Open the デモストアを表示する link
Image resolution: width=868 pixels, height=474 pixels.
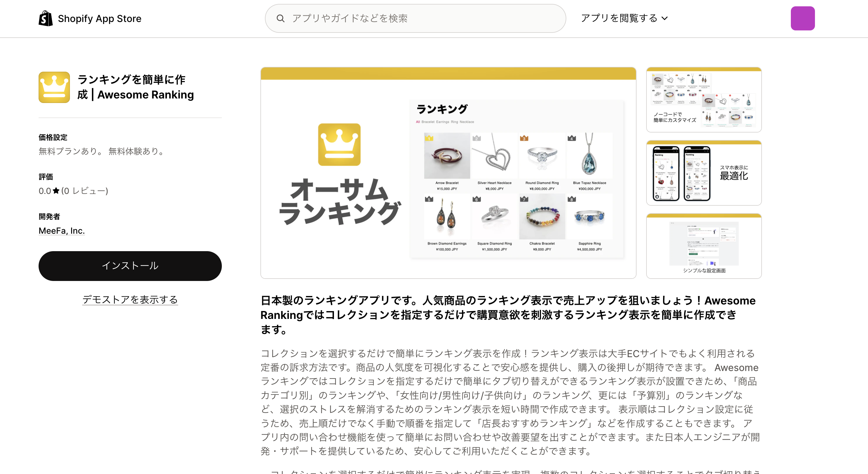[130, 300]
